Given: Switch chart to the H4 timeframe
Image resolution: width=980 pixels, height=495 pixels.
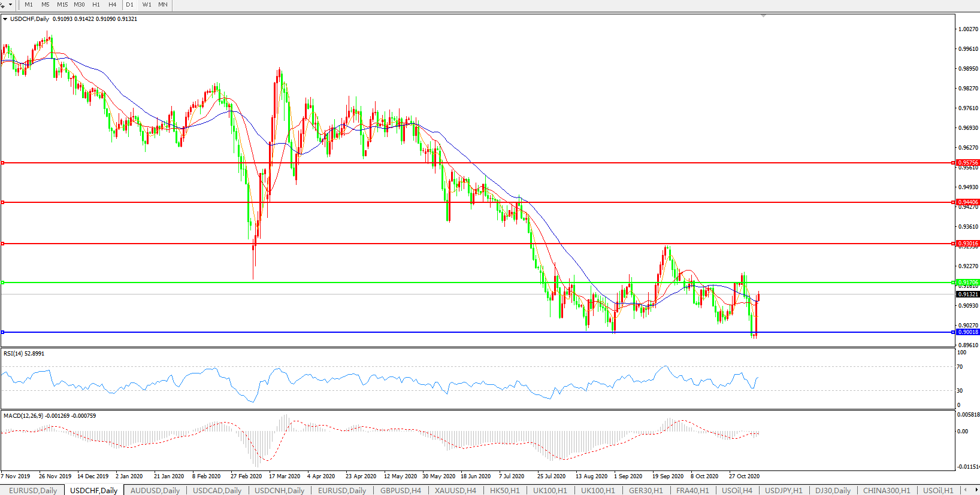Looking at the screenshot, I should coord(112,5).
